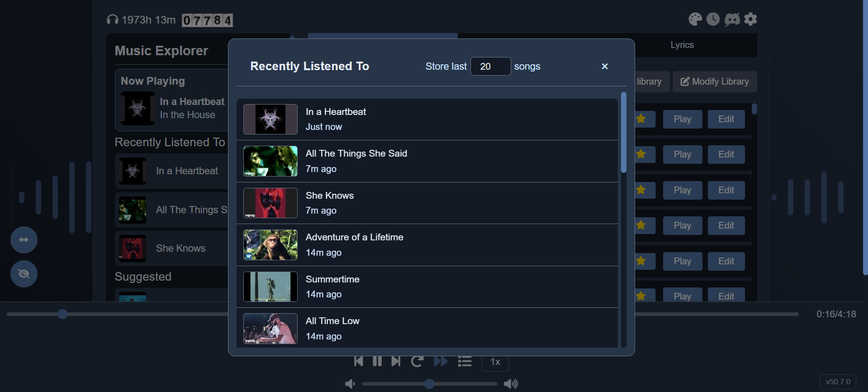Click the v50.7.0 version badge

coord(838,382)
